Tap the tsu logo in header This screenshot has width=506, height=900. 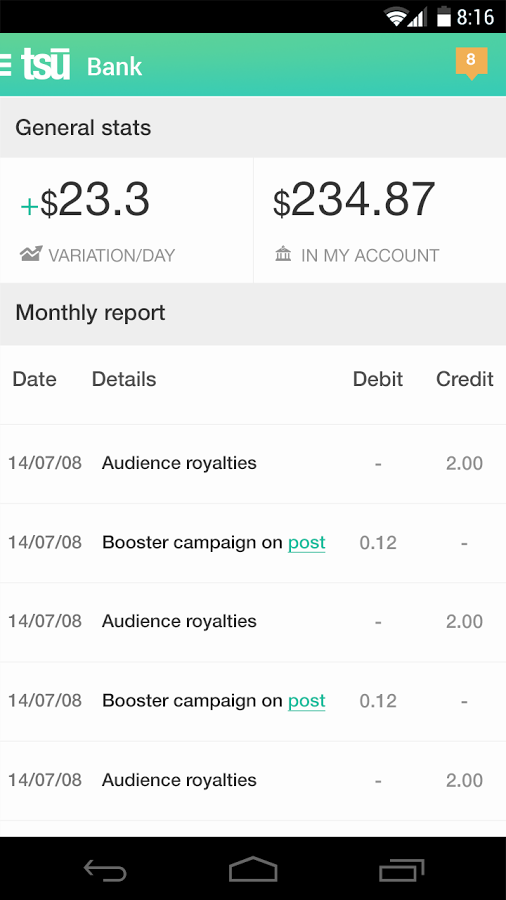[46, 64]
